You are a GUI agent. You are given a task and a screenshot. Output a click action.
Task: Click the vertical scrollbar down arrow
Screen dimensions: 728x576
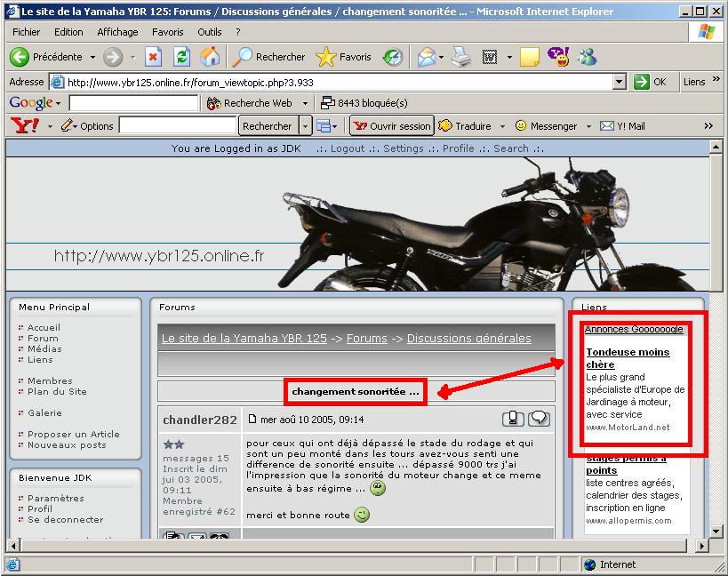point(716,532)
